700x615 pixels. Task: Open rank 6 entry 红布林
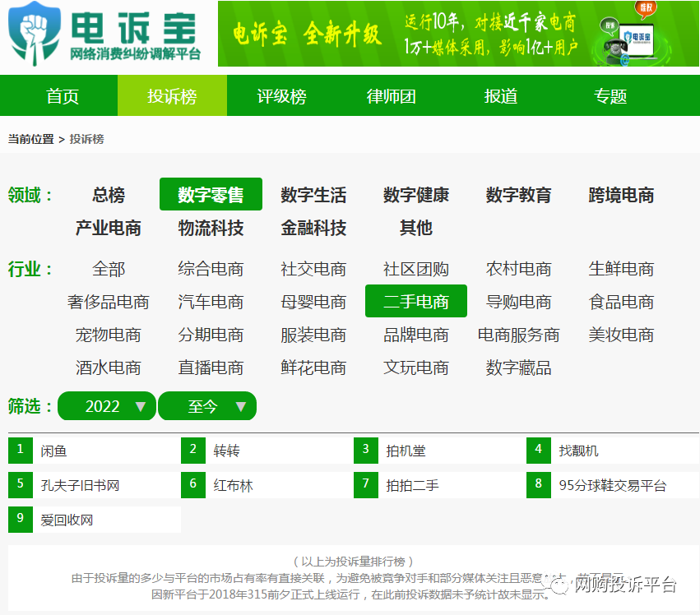[267, 485]
